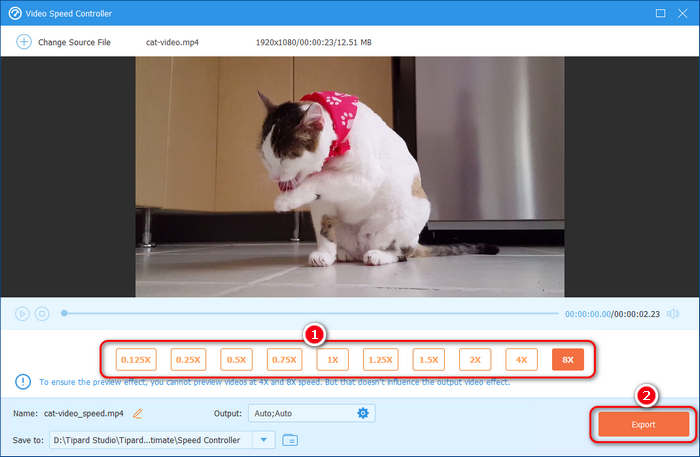
Task: Select the 2X speed option
Action: [475, 359]
